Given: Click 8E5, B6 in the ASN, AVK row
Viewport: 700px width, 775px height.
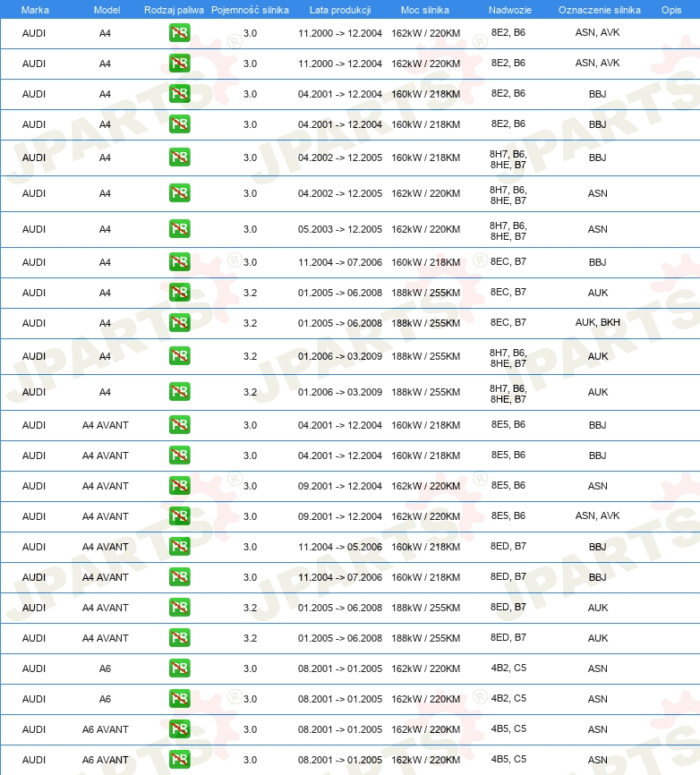Looking at the screenshot, I should pyautogui.click(x=508, y=515).
